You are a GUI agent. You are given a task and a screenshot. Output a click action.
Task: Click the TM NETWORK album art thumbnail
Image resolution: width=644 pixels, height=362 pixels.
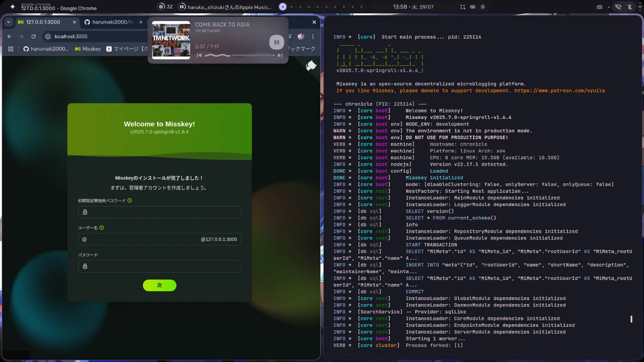[171, 40]
